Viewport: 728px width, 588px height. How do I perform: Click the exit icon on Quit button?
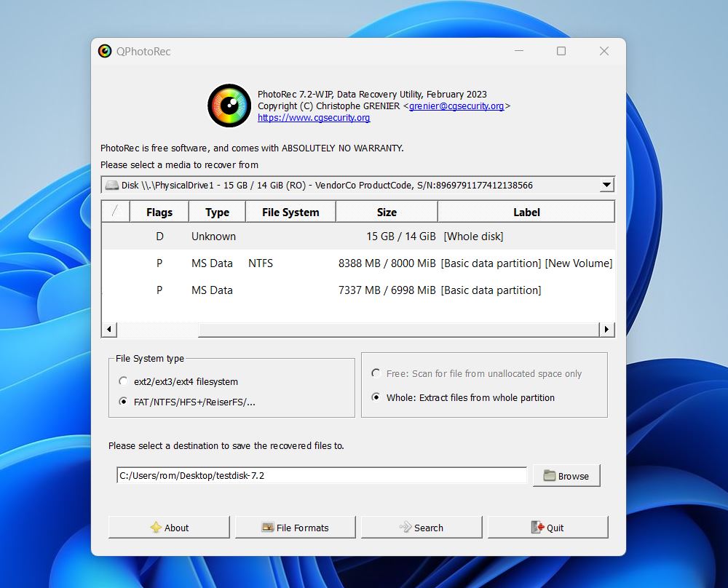coord(538,527)
